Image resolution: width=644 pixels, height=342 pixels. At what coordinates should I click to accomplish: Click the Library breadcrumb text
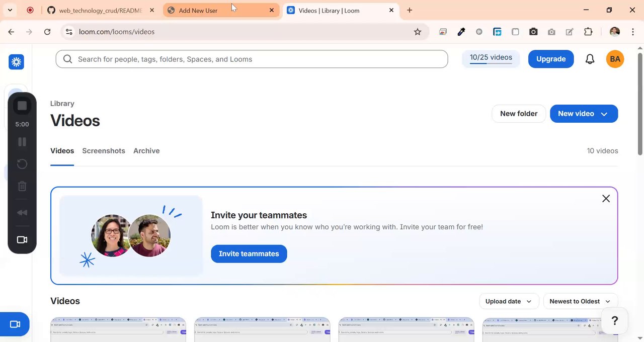(x=62, y=104)
